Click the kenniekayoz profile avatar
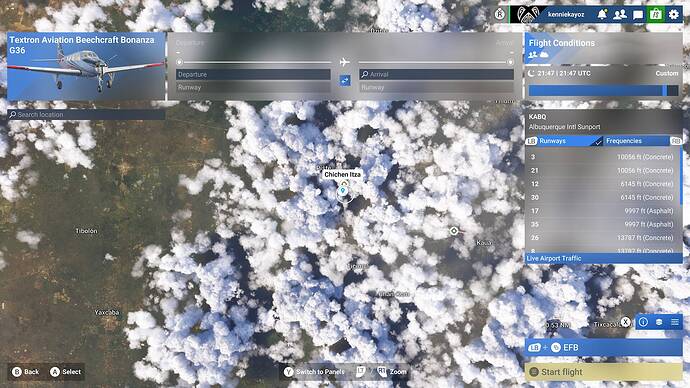 click(x=527, y=15)
